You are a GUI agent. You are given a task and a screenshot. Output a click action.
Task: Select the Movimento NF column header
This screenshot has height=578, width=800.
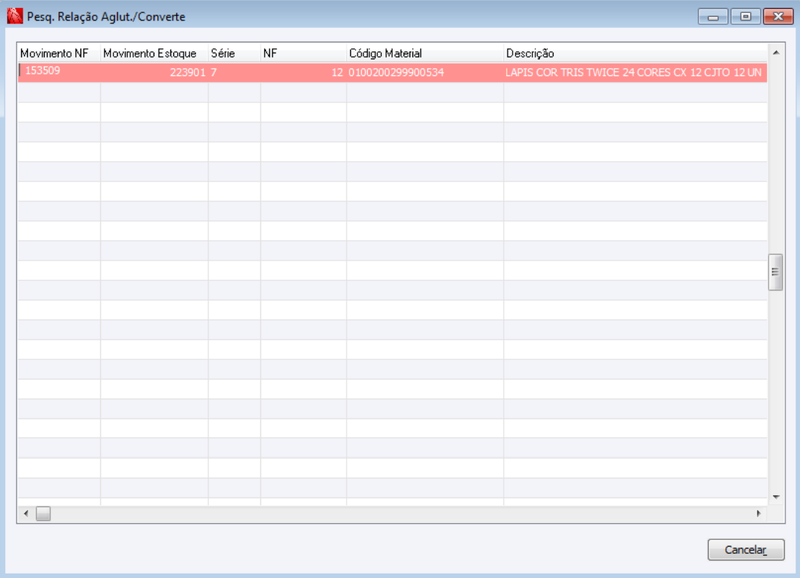pyautogui.click(x=59, y=53)
